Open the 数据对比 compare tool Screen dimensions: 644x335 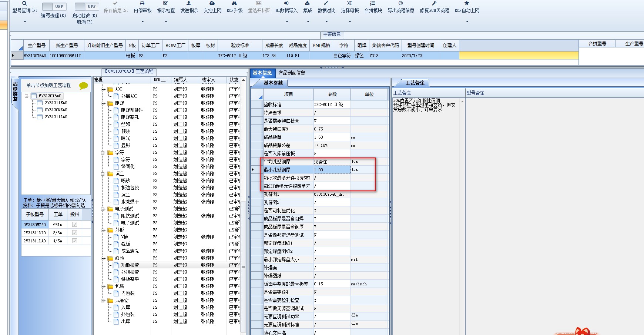(x=326, y=3)
